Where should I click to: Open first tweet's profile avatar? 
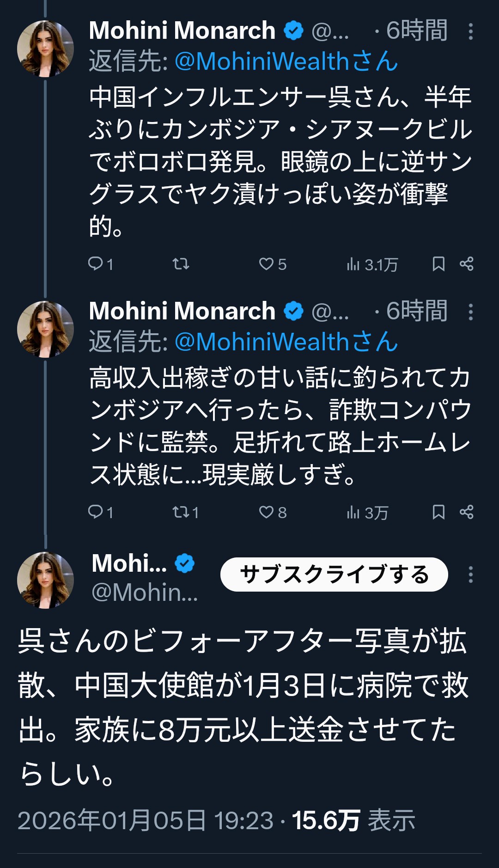45,48
